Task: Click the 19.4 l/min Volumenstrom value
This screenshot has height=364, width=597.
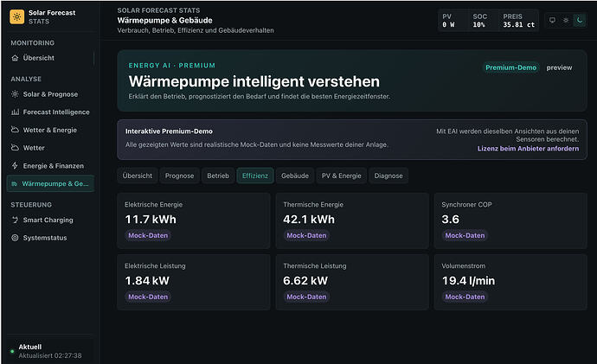Action: click(x=468, y=281)
